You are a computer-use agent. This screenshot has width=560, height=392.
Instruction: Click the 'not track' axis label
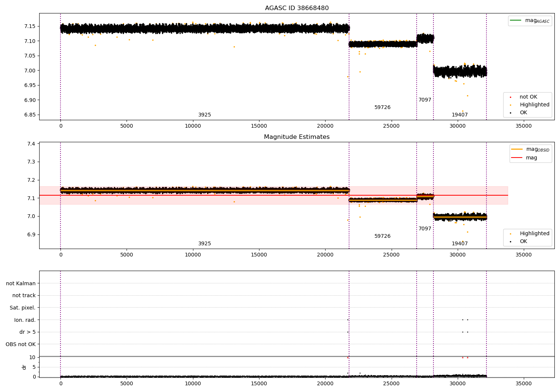24,296
